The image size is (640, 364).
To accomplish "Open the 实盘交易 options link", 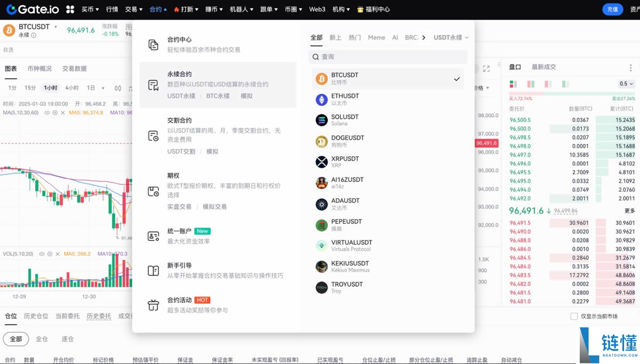I will click(179, 207).
